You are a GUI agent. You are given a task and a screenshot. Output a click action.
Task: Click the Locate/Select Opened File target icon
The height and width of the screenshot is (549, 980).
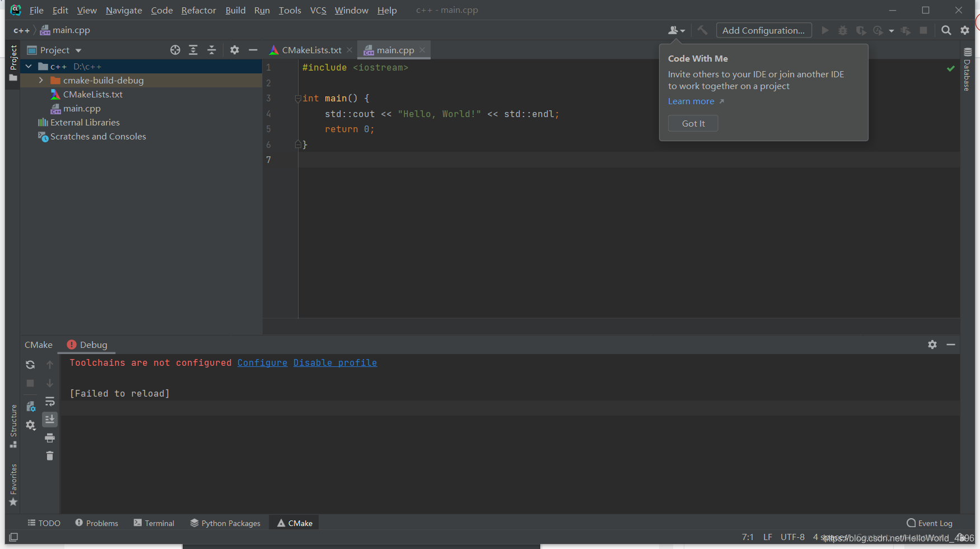pos(175,50)
